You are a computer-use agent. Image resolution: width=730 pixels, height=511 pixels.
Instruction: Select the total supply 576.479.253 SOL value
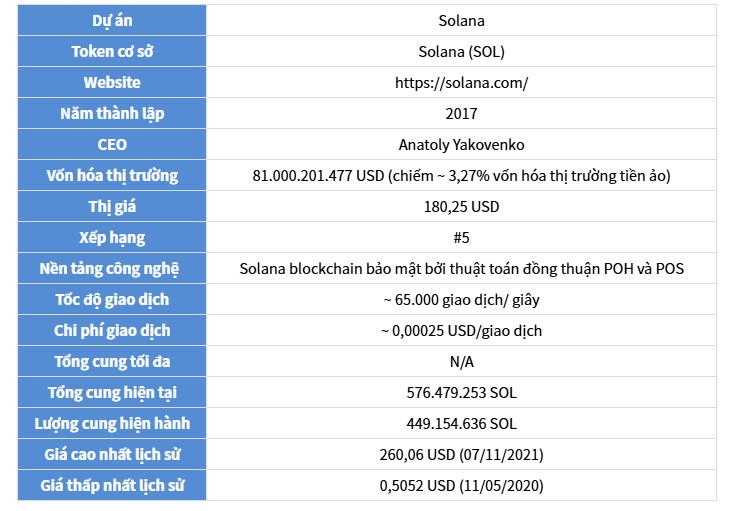pyautogui.click(x=461, y=393)
